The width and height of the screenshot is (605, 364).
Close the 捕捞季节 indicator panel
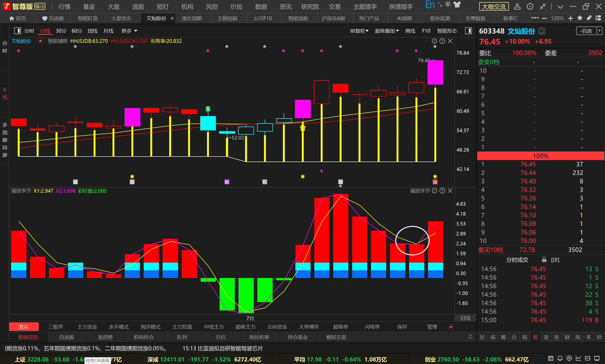click(450, 191)
